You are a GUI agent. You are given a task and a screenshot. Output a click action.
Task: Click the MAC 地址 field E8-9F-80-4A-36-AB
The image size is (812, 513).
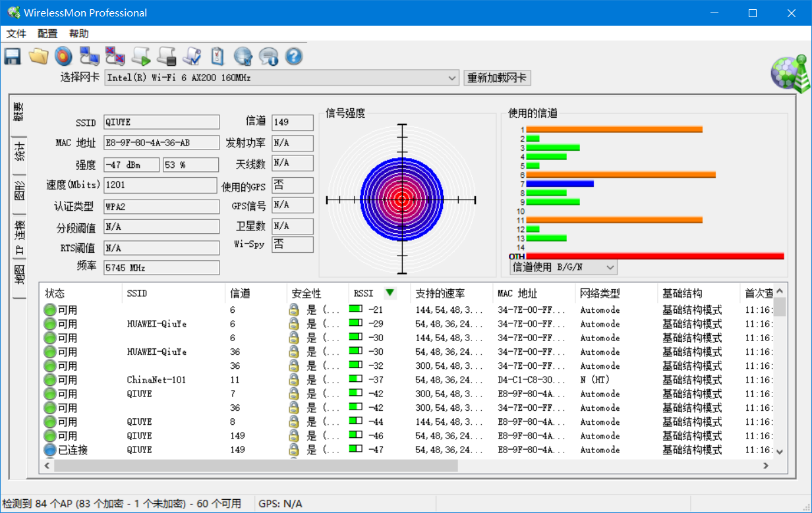(x=161, y=143)
